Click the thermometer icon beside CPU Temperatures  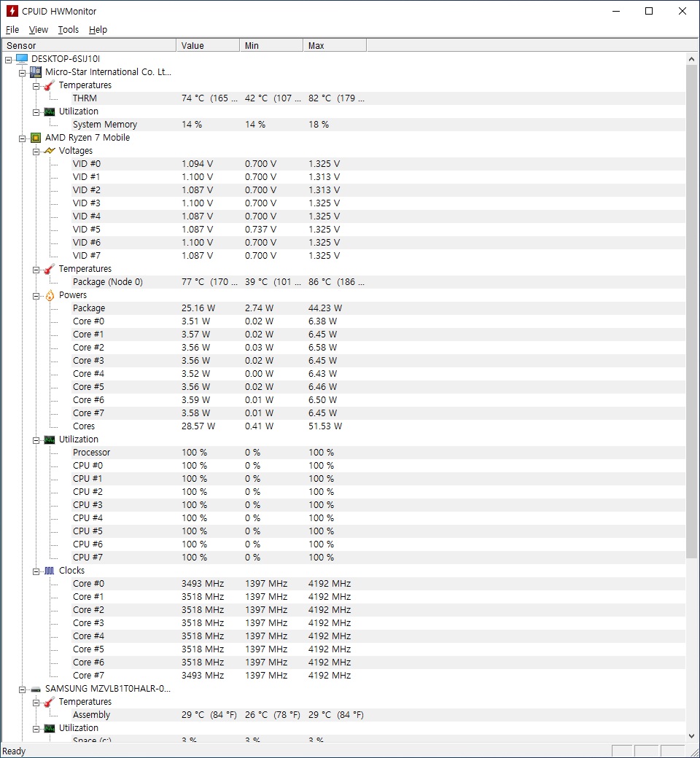(50, 269)
